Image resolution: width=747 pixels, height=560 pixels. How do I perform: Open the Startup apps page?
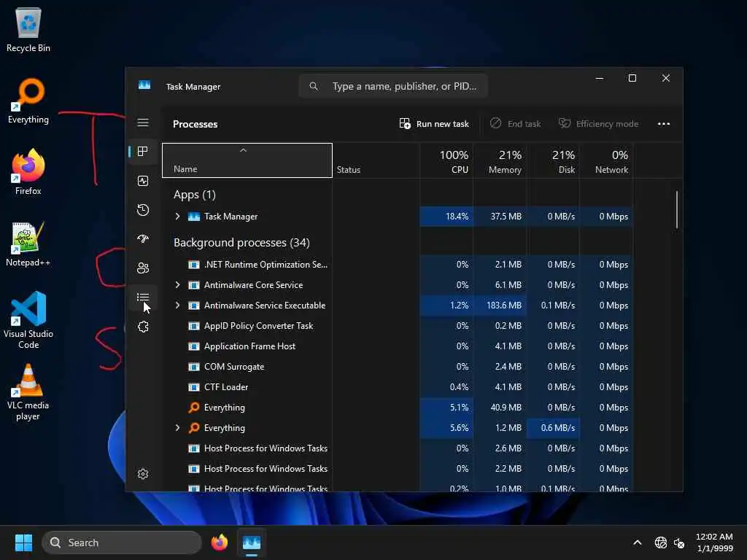tap(143, 239)
